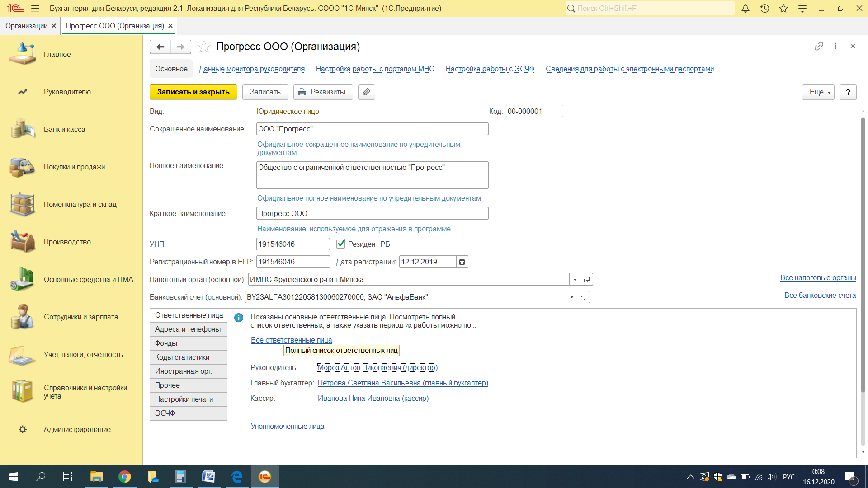Switch to Организации tab
The width and height of the screenshot is (868, 488).
[x=26, y=26]
